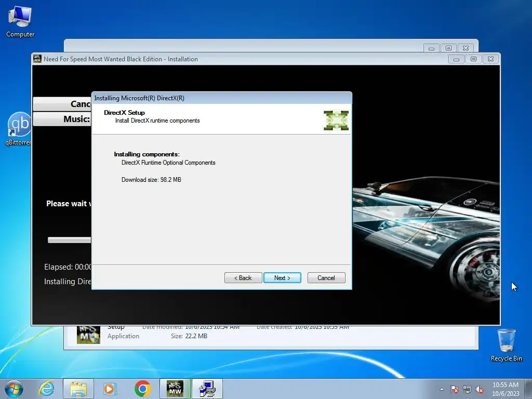The height and width of the screenshot is (399, 532).
Task: Click the DirectX logo icon in the setup header
Action: [336, 121]
